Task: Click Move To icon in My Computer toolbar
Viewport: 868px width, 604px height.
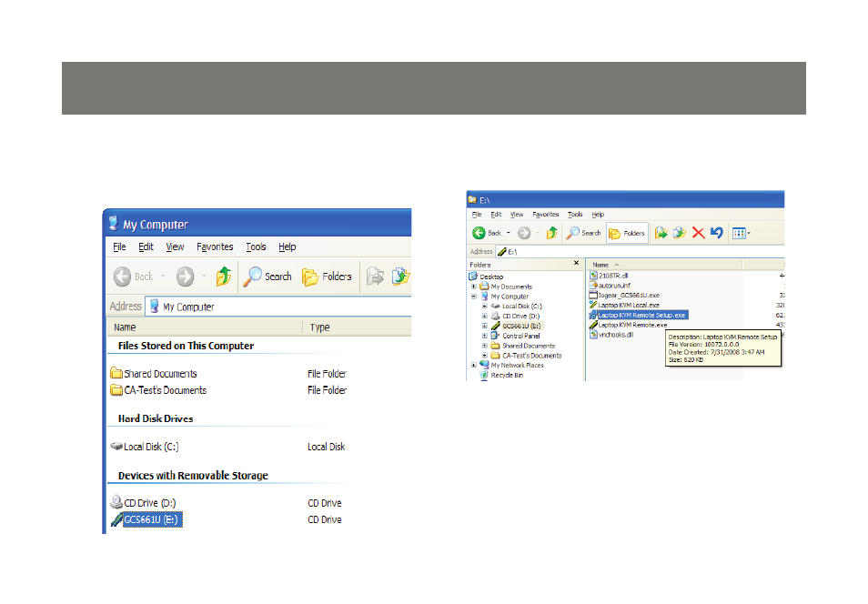Action: [375, 277]
